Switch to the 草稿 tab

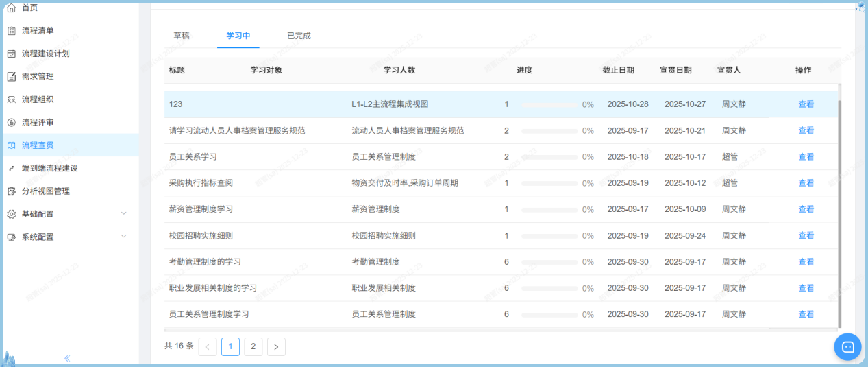(x=182, y=36)
